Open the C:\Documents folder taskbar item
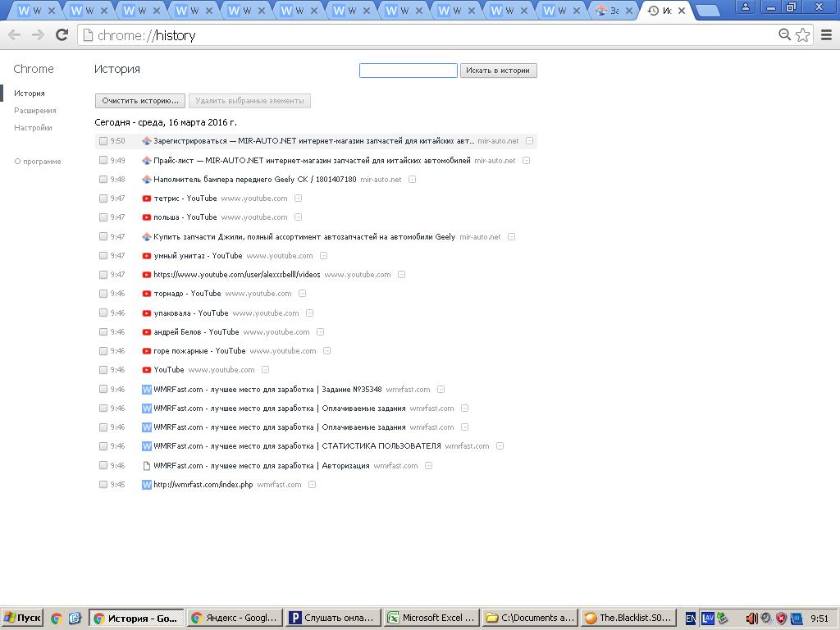The height and width of the screenshot is (630, 840). pyautogui.click(x=530, y=619)
